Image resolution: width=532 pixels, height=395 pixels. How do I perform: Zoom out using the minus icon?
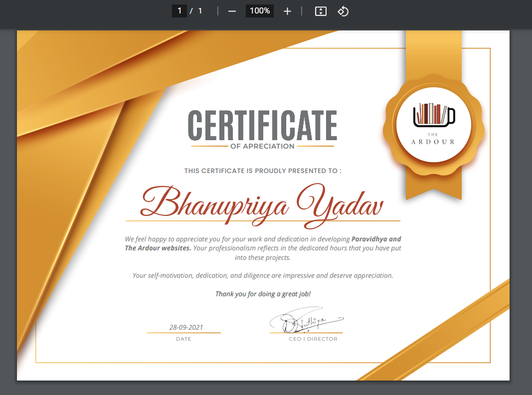[231, 10]
